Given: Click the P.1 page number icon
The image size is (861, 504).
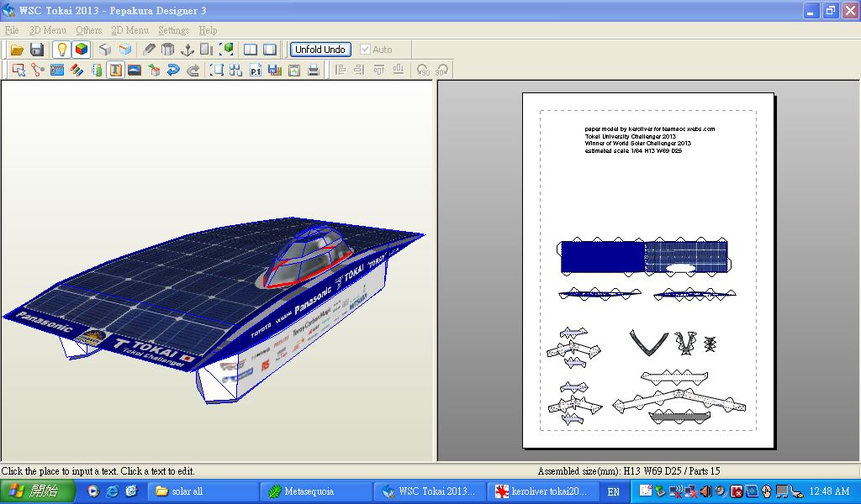Looking at the screenshot, I should coord(256,71).
